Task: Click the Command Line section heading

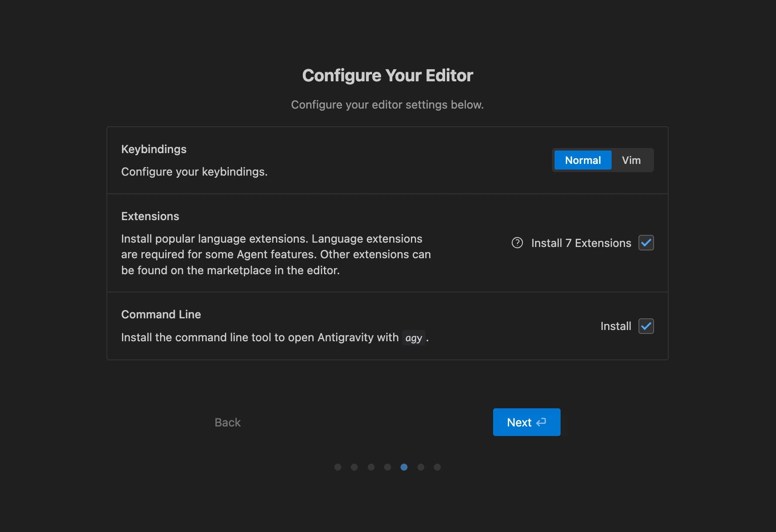Action: coord(161,314)
